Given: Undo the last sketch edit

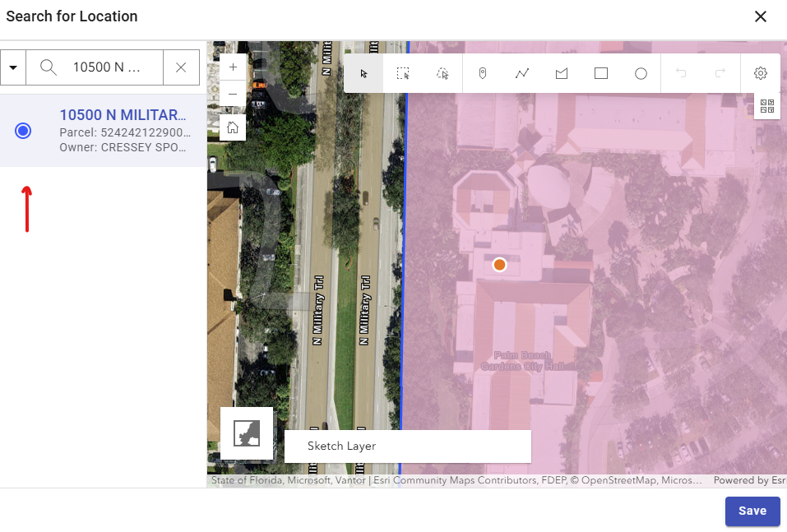Looking at the screenshot, I should [681, 73].
